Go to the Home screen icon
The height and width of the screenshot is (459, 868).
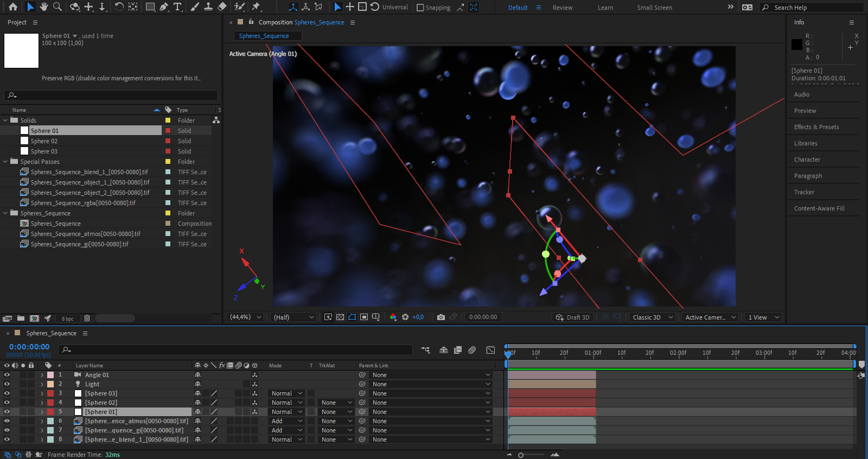[x=13, y=7]
